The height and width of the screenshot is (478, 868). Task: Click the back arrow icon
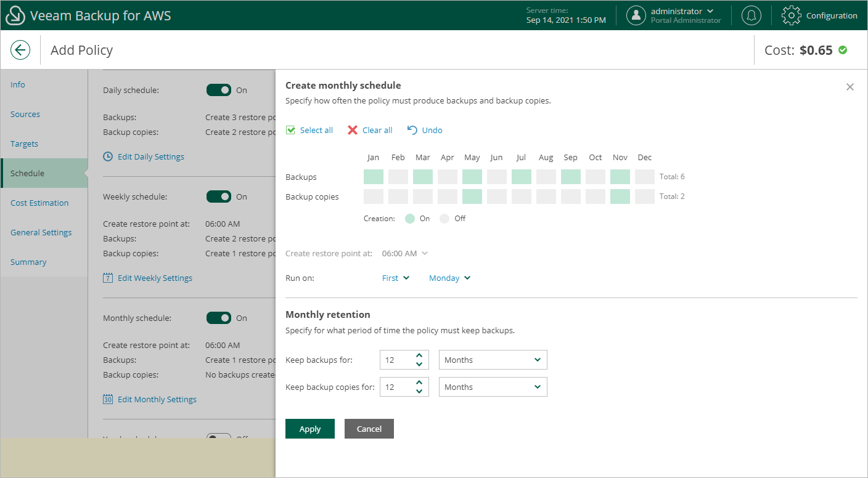pyautogui.click(x=20, y=50)
